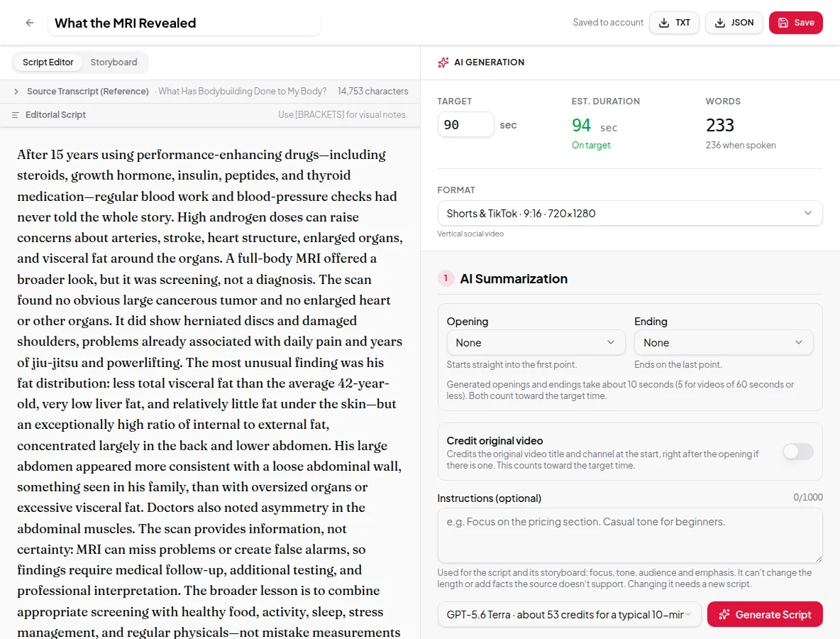This screenshot has height=639, width=840.
Task: Click the 'Vertical social video' caption
Action: [x=470, y=234]
